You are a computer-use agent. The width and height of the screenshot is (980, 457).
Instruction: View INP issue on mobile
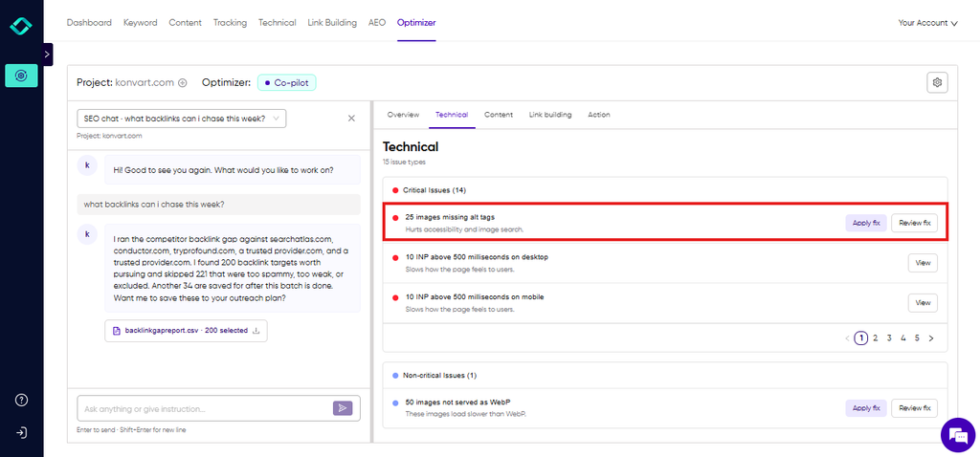coord(924,303)
